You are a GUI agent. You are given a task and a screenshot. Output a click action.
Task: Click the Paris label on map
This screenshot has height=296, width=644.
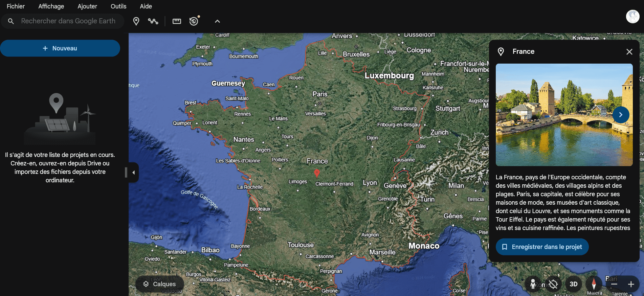coord(320,94)
